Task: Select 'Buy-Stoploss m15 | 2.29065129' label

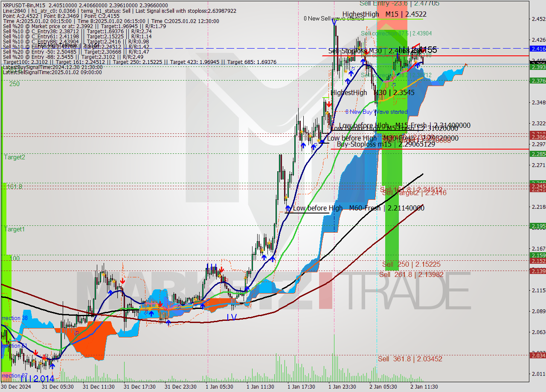Action: point(386,144)
